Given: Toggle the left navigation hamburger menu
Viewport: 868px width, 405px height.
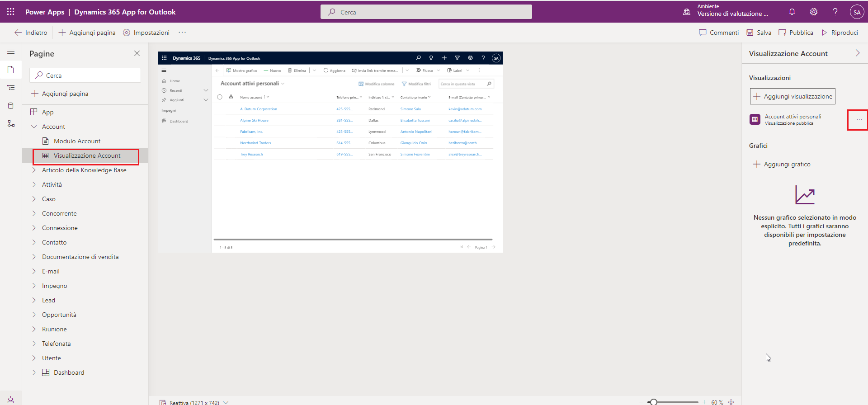Looking at the screenshot, I should tap(11, 52).
